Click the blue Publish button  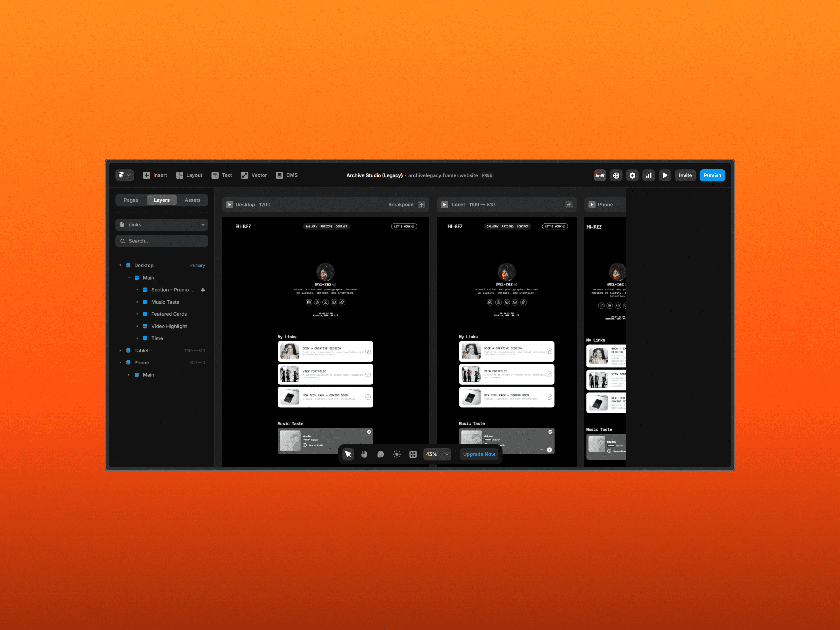click(x=712, y=175)
